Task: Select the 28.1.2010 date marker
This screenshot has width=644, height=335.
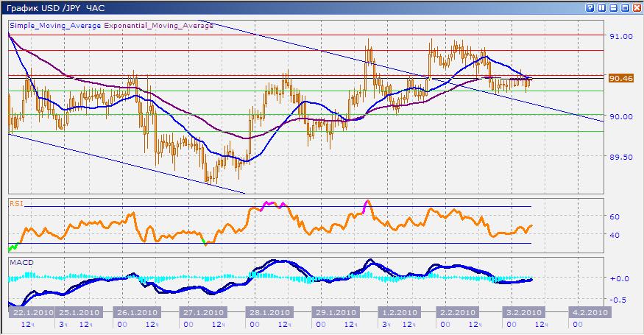Action: (268, 312)
